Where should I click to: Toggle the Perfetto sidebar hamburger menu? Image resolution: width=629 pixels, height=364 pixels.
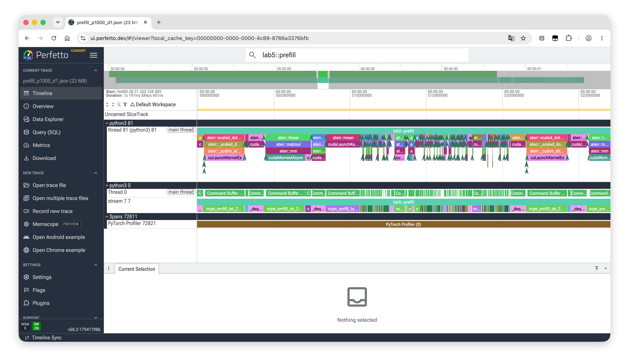pyautogui.click(x=93, y=55)
